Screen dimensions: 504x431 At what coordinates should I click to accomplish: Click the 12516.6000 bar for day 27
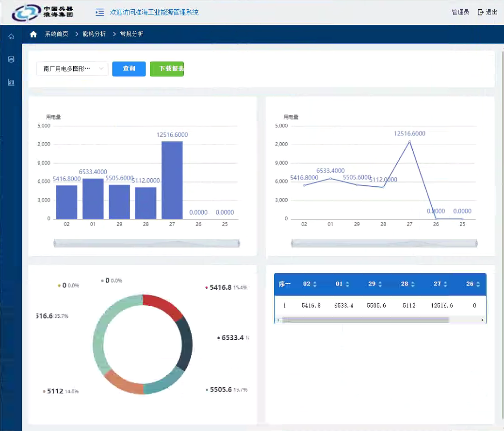(172, 180)
